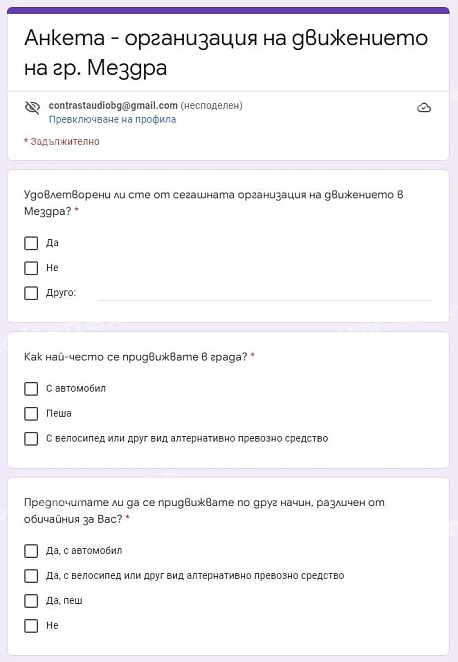Select the Пеша checkbox
The image size is (458, 662).
tap(31, 414)
